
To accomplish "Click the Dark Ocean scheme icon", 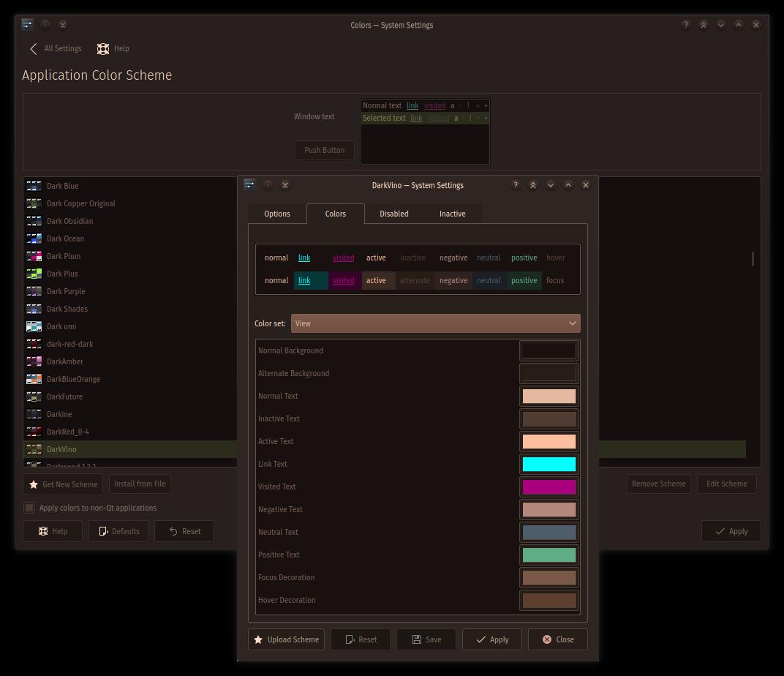I will click(34, 239).
